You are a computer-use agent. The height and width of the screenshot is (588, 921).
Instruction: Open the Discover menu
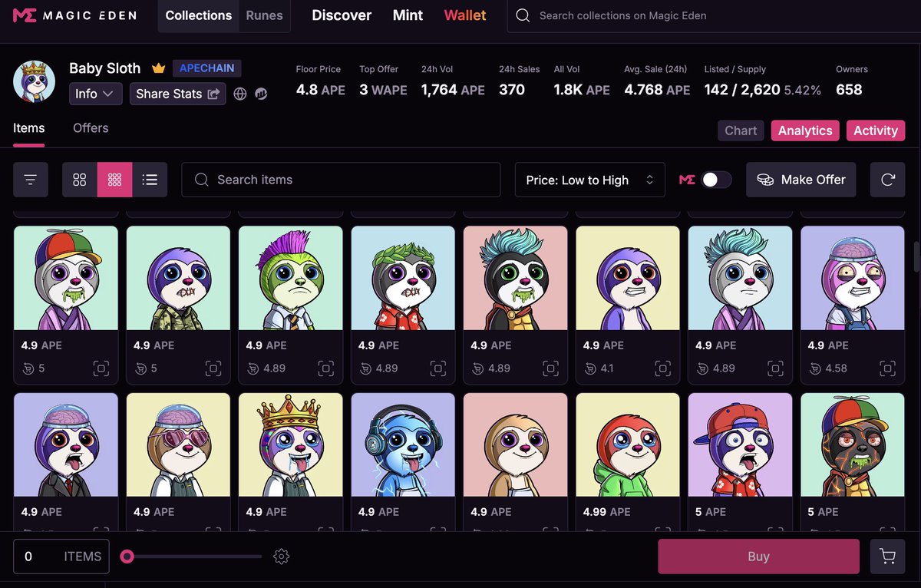342,15
